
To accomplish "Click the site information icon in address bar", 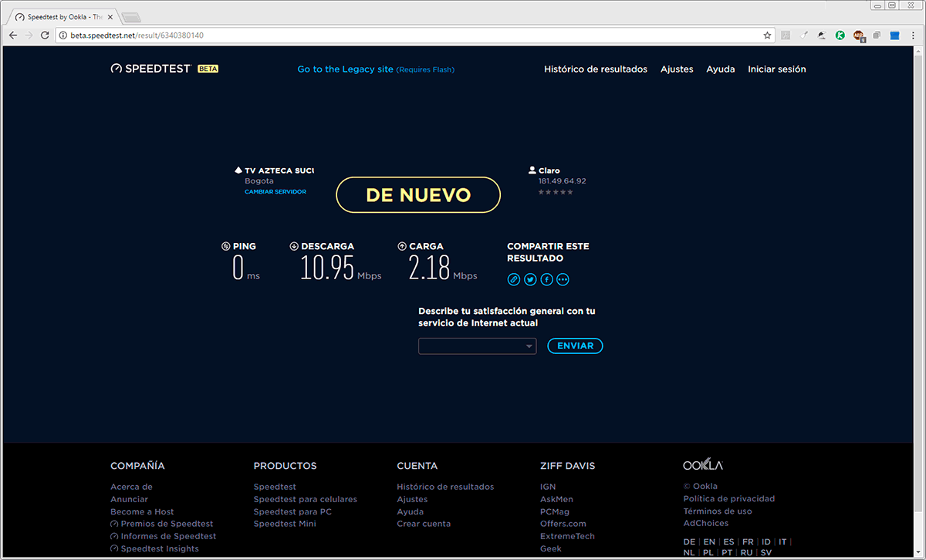I will click(63, 35).
